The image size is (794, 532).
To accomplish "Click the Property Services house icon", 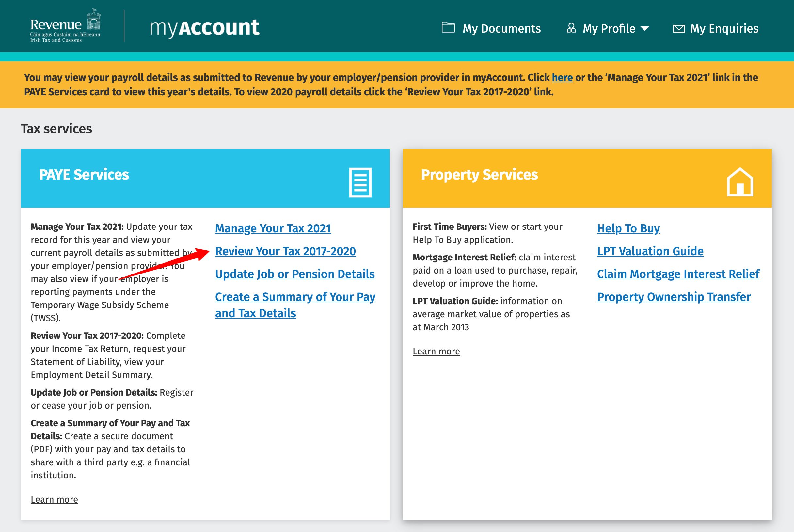I will coord(740,182).
